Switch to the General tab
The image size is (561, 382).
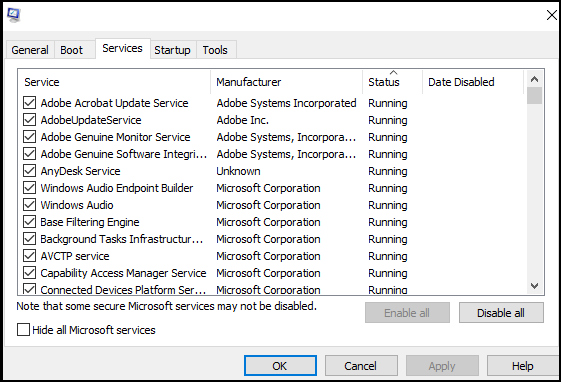tap(30, 50)
